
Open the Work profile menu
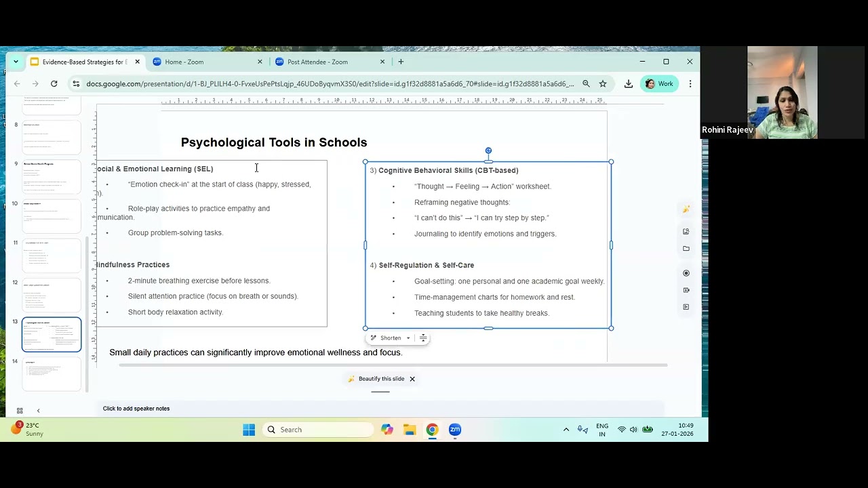point(659,84)
